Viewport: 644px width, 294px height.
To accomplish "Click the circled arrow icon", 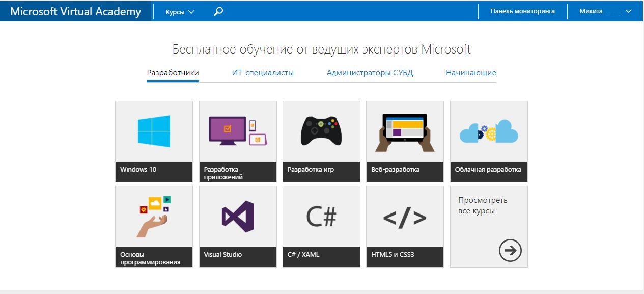I will (510, 250).
